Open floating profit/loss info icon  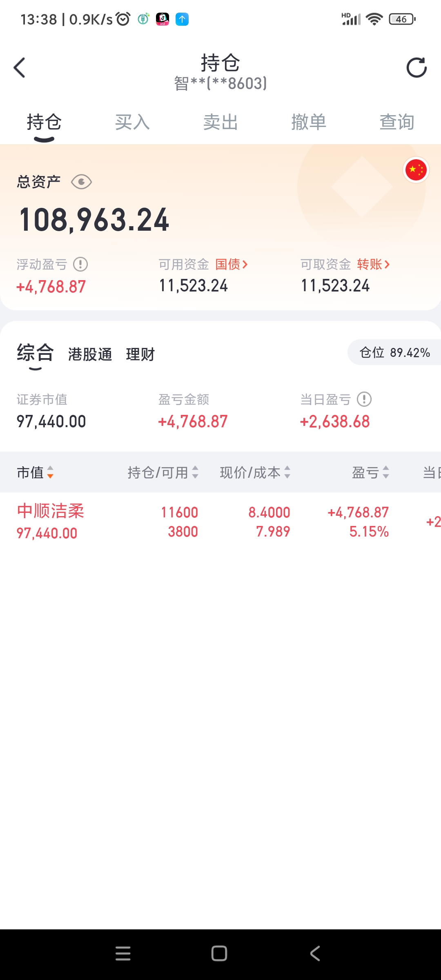80,264
